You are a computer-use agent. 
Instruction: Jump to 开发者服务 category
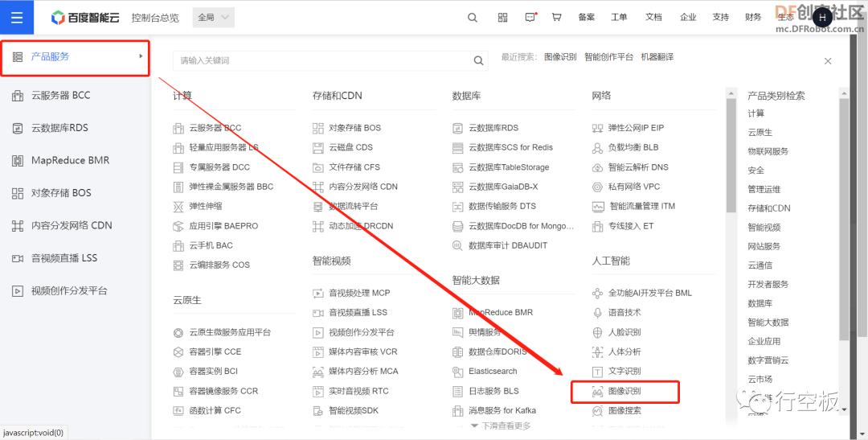pyautogui.click(x=768, y=284)
